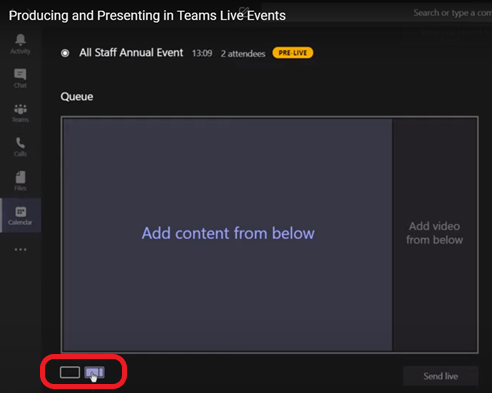492x393 pixels.
Task: Click the Add video from below area
Action: pos(435,234)
